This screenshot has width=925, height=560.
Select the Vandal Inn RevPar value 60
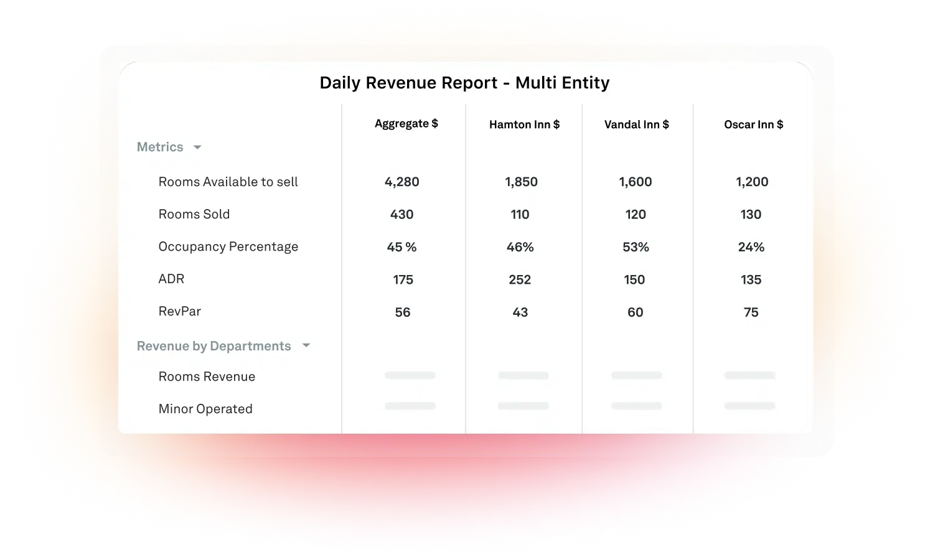pyautogui.click(x=635, y=312)
